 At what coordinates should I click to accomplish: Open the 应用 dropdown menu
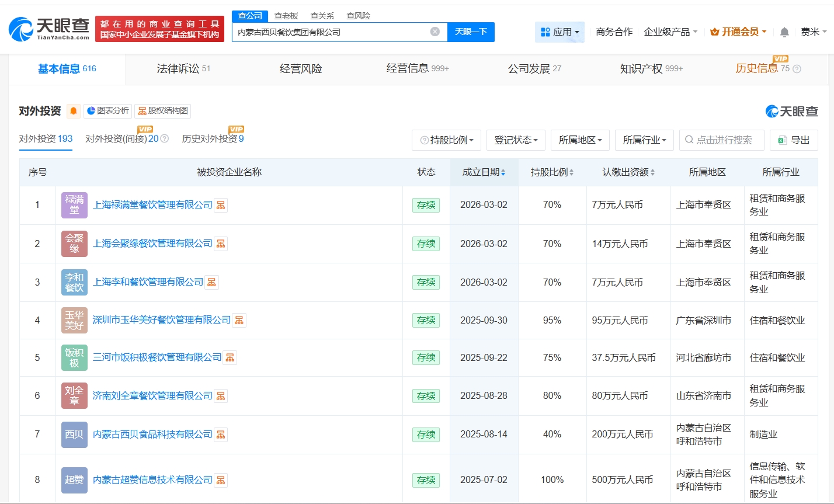(x=560, y=32)
